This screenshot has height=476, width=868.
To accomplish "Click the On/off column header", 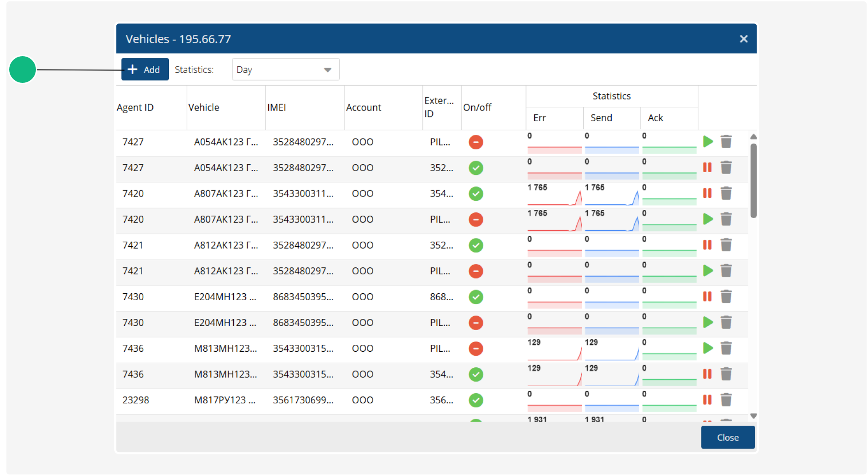I will tap(493, 108).
